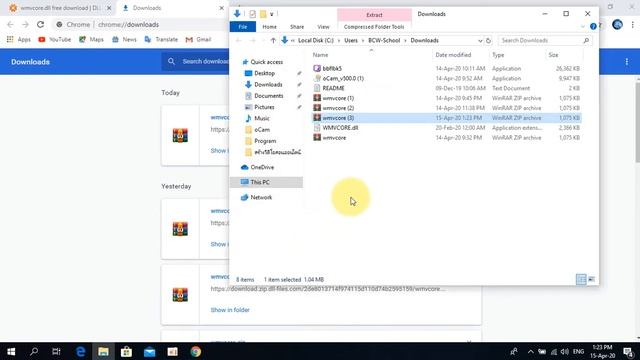Go up one folder level
640x360 pixels.
[273, 40]
